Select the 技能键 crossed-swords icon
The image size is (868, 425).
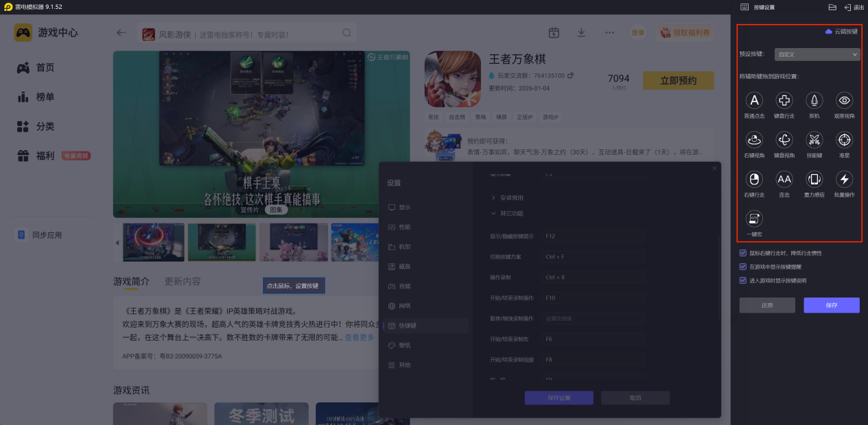814,140
